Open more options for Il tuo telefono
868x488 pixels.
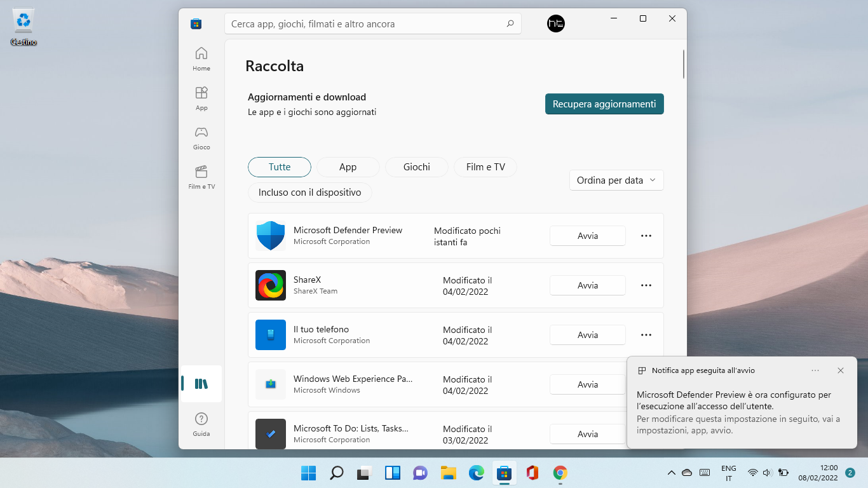646,335
